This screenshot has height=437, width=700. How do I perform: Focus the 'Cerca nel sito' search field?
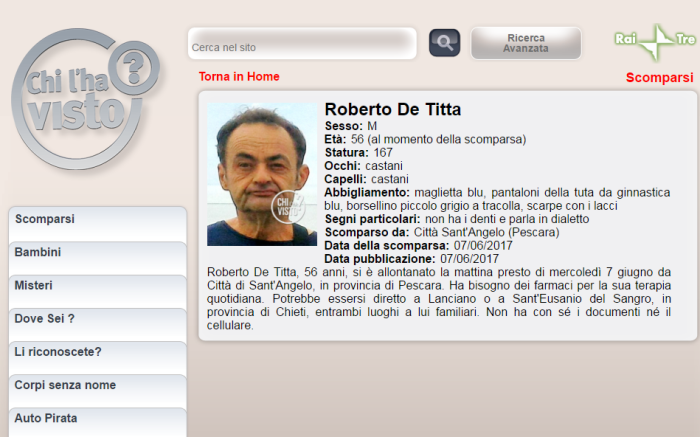point(302,43)
